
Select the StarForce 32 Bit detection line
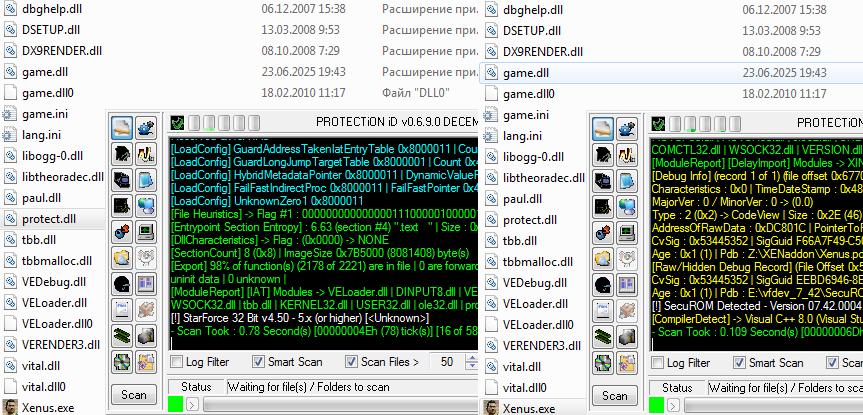(300, 319)
